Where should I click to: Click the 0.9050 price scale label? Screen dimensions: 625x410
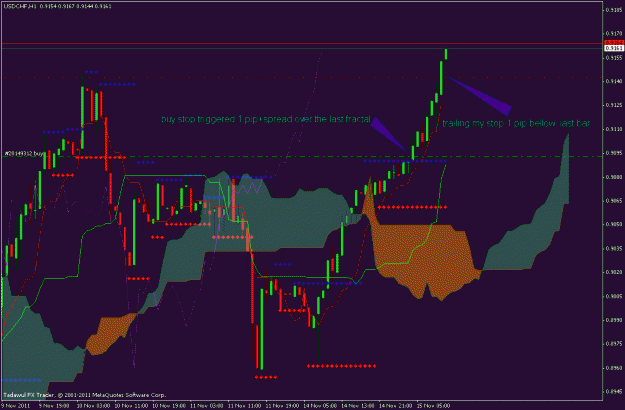click(x=614, y=225)
